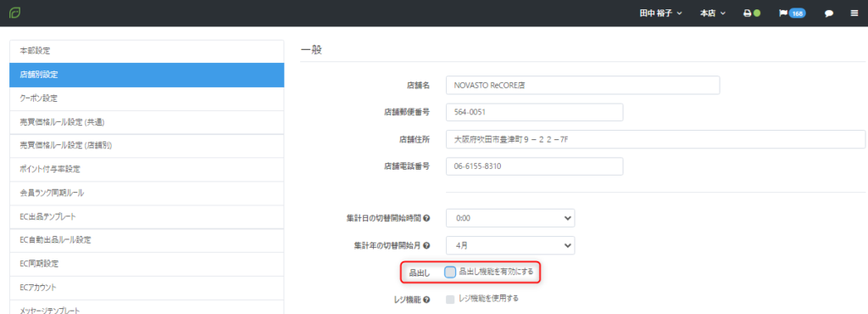The height and width of the screenshot is (314, 868).
Task: Open the 田中 裕子 user dropdown
Action: tap(661, 14)
